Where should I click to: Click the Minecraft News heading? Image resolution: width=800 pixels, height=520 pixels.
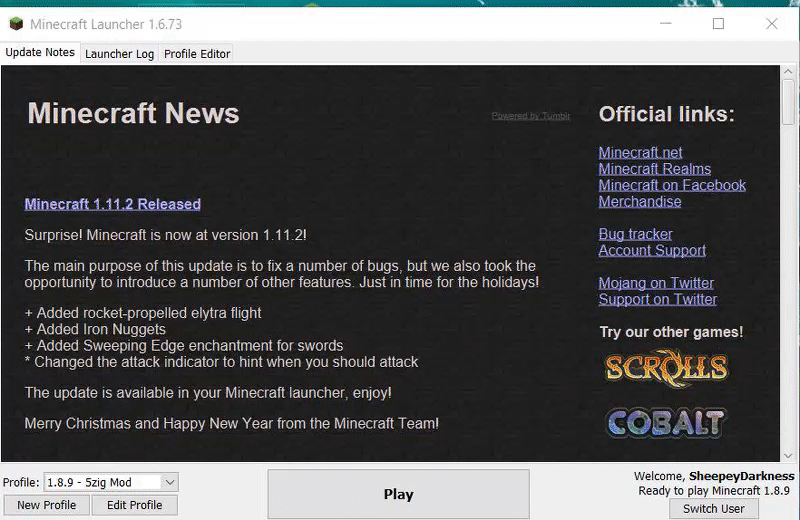pos(133,113)
